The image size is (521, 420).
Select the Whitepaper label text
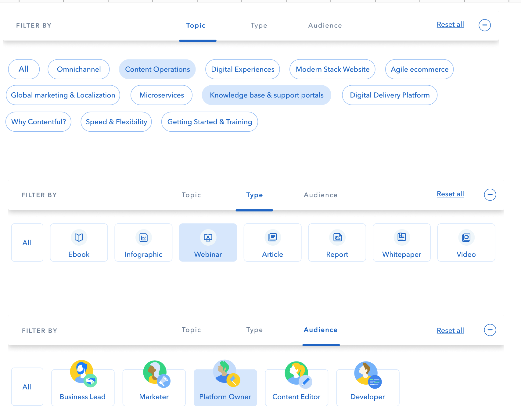[x=402, y=254]
